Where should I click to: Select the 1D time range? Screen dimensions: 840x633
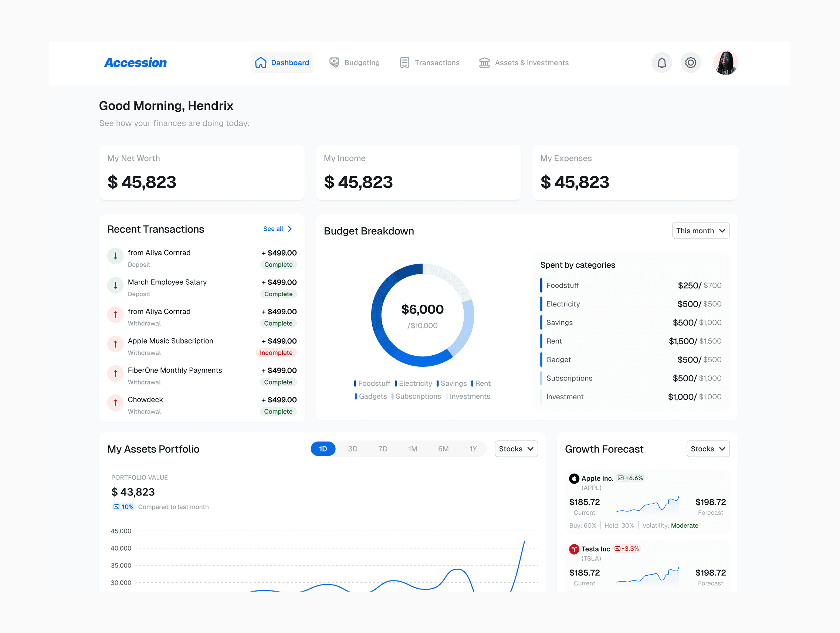(x=323, y=449)
